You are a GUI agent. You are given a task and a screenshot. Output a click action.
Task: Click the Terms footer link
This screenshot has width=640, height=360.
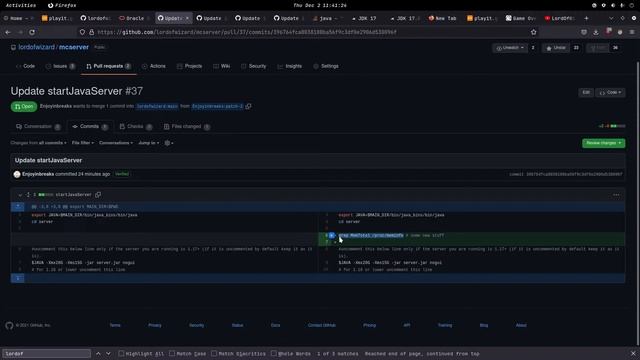coord(115,325)
